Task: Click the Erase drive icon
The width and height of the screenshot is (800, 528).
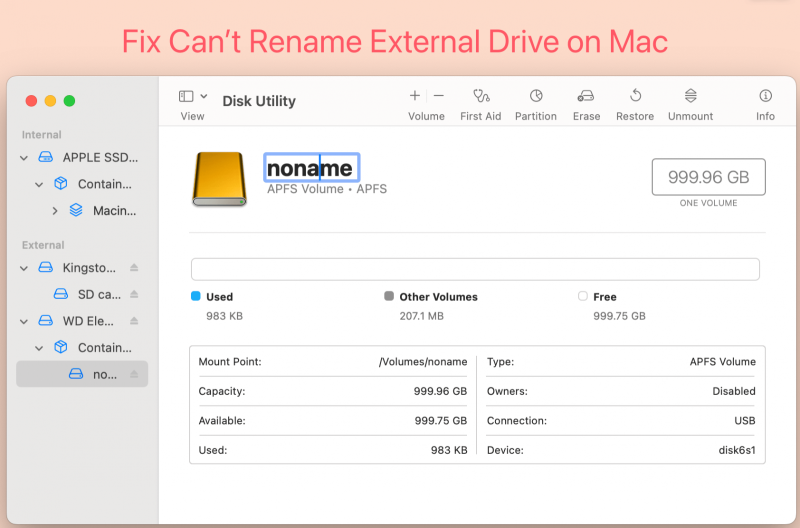Action: coord(586,96)
